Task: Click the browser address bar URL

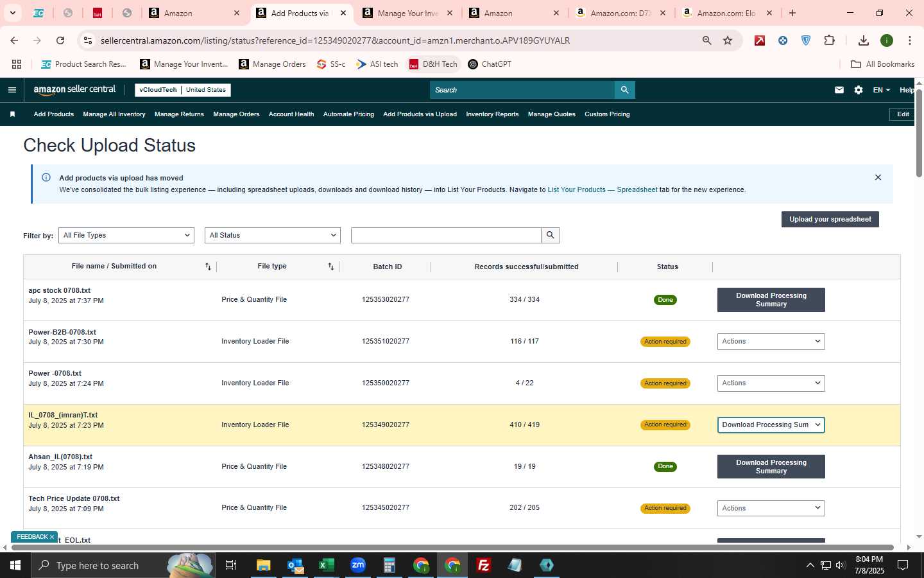Action: (335, 40)
